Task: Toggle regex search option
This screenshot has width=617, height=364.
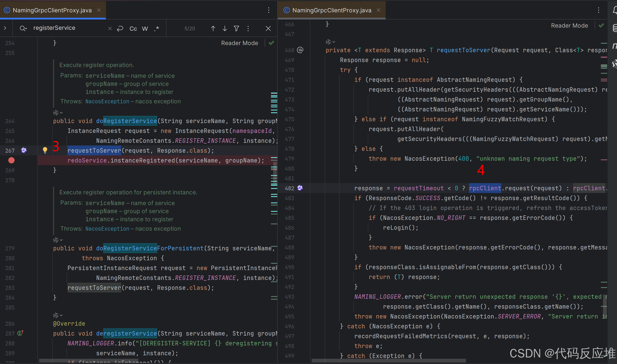Action: tap(157, 28)
